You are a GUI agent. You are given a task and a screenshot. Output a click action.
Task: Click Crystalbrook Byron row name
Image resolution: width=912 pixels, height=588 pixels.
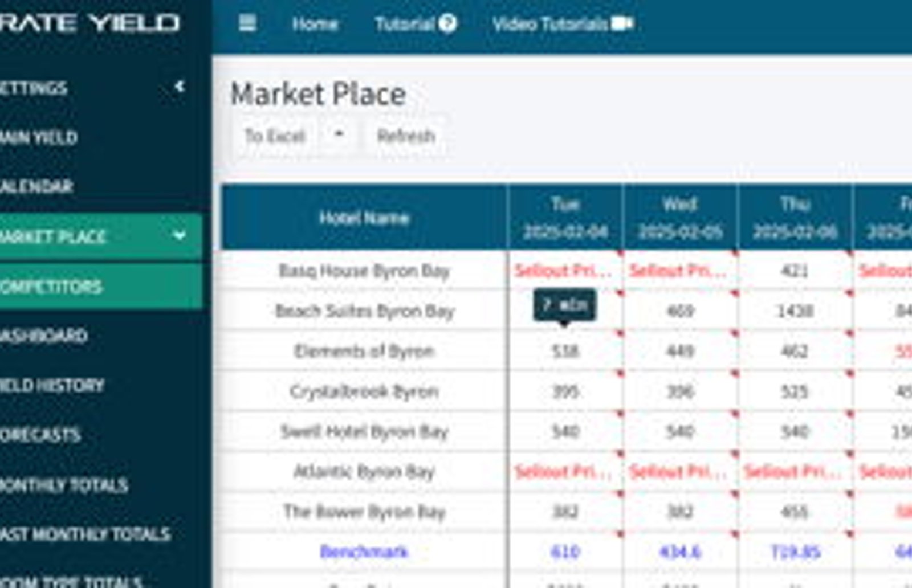pos(364,391)
